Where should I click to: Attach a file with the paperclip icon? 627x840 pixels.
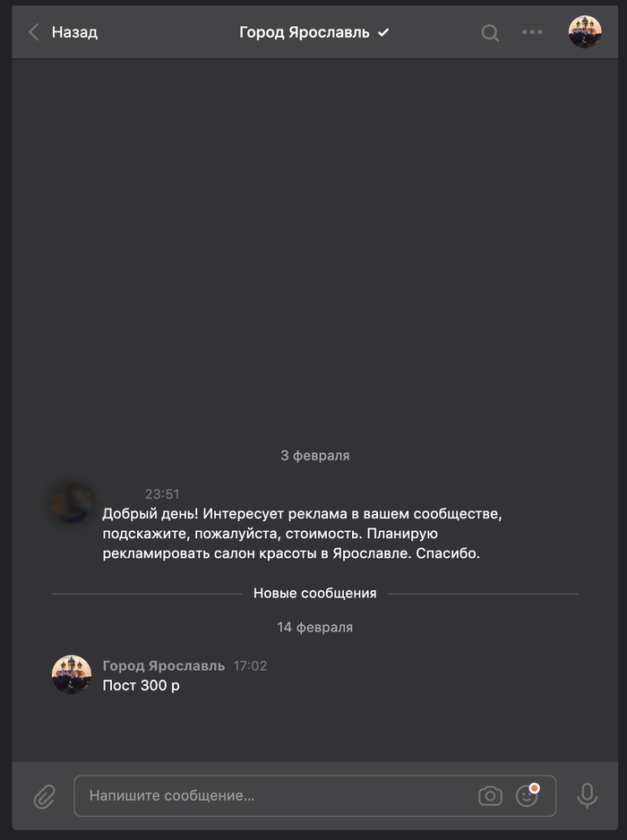point(44,796)
